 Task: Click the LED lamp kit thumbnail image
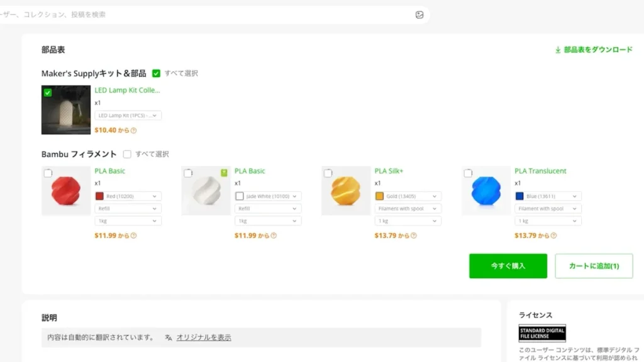coord(65,110)
